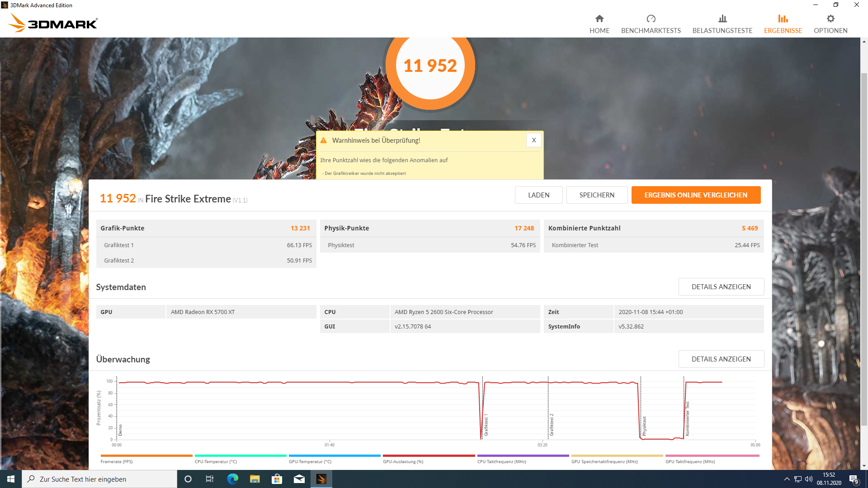Click the Home house icon
Viewport: 868px width, 488px height.
599,19
